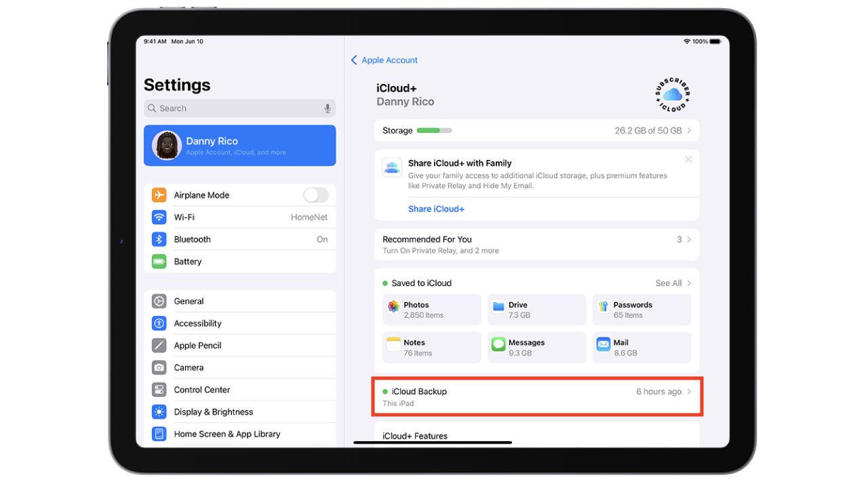868x488 pixels.
Task: Click the family sharing cloud icon
Action: tap(392, 167)
